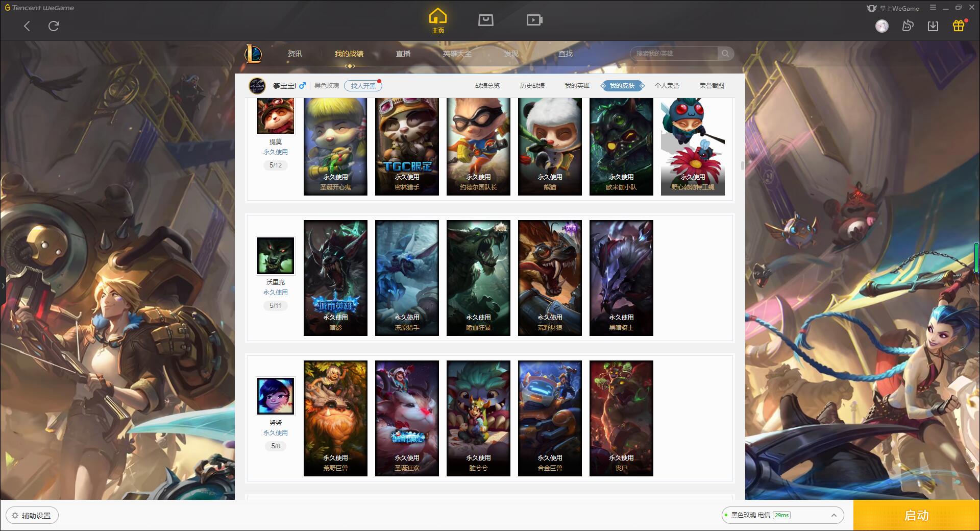Click the 启动 launch button

point(917,515)
